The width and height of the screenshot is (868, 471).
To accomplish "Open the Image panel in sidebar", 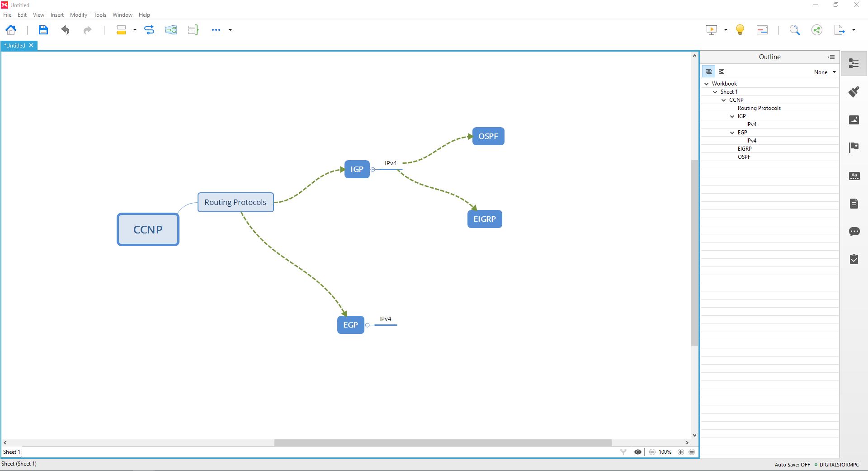I will (x=854, y=120).
